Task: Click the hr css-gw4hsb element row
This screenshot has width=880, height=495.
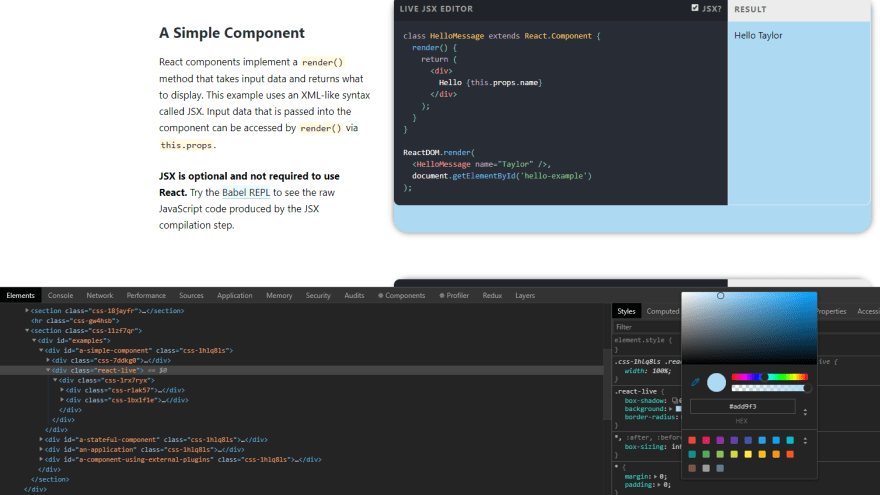Action: tap(75, 320)
